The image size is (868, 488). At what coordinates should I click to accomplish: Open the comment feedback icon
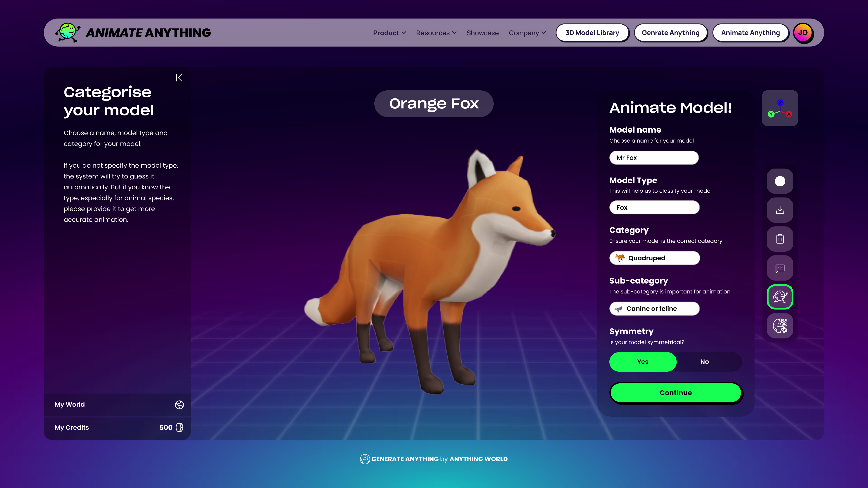click(x=780, y=268)
